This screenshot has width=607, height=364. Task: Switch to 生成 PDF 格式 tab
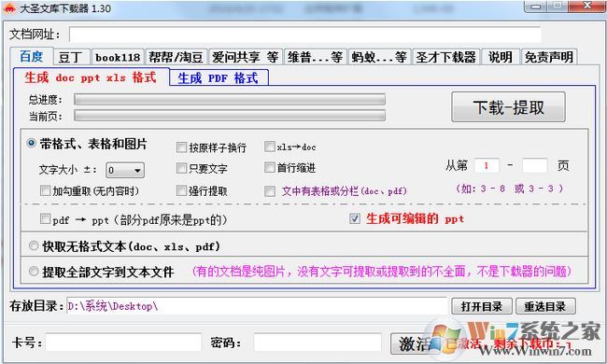pyautogui.click(x=219, y=77)
